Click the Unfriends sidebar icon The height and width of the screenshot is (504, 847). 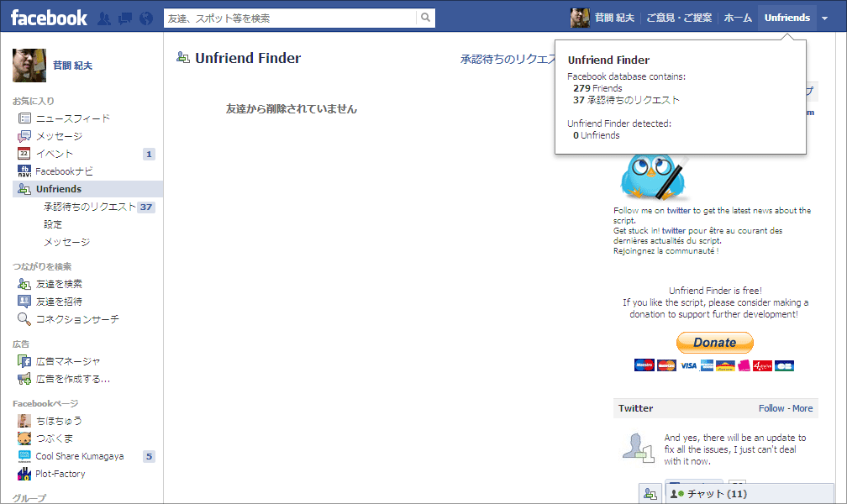pyautogui.click(x=24, y=189)
